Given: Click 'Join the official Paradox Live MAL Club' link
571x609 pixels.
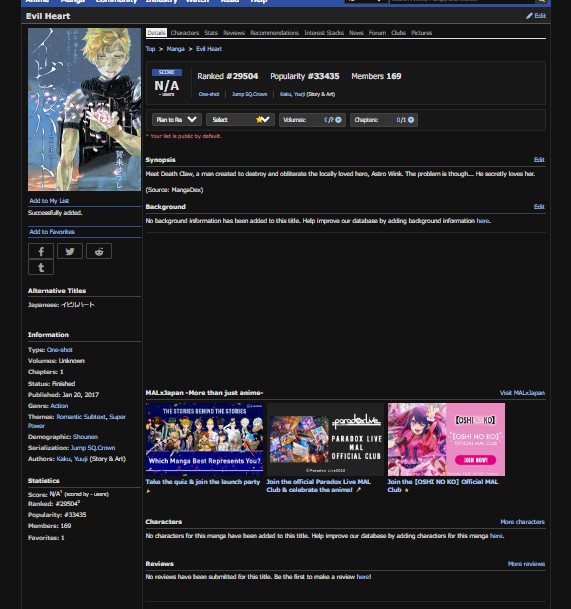Looking at the screenshot, I should pos(318,486).
